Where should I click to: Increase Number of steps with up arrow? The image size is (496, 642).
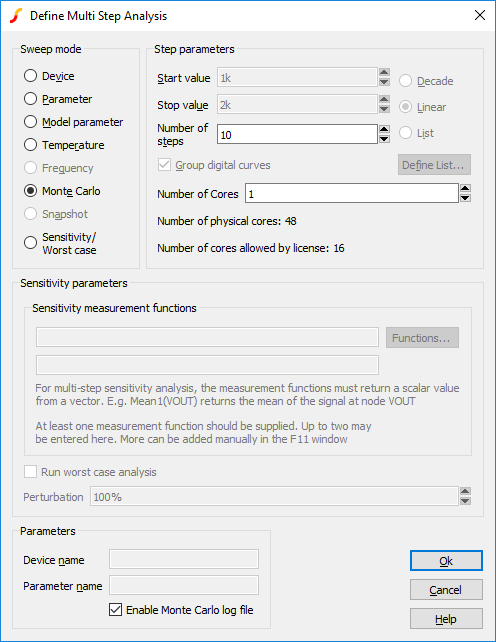click(x=384, y=129)
